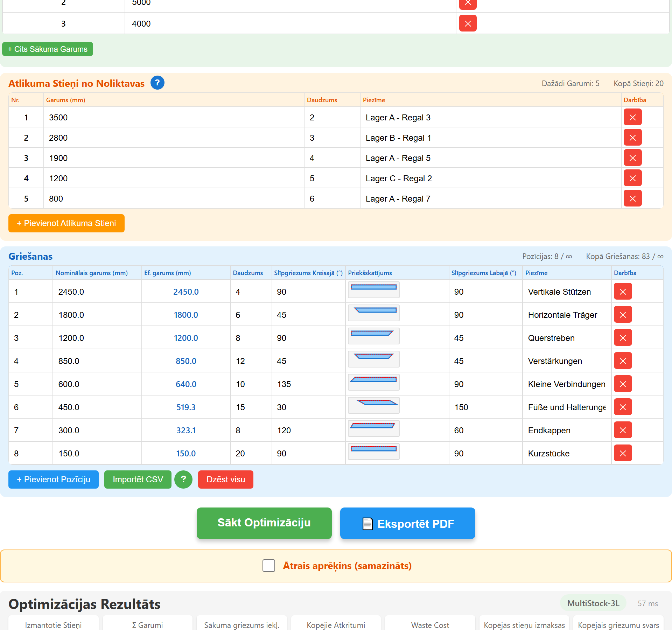Delete cut row Horizontale Träger

tap(623, 315)
